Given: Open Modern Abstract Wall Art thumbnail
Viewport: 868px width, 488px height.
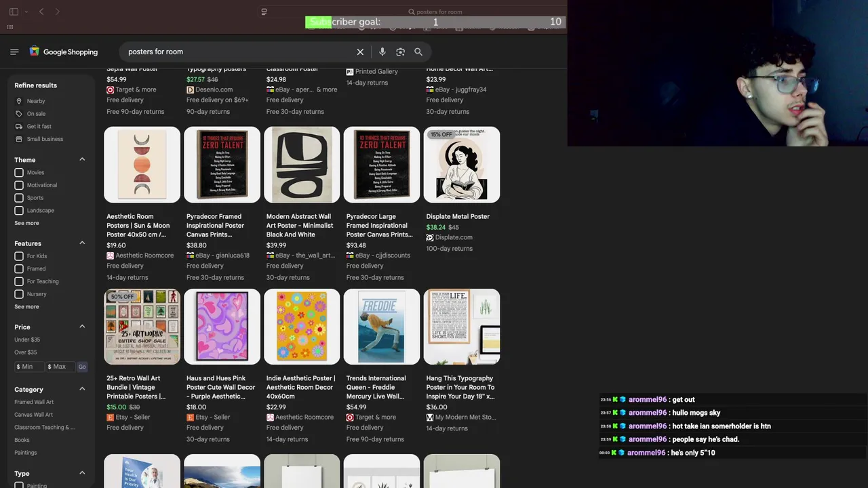Looking at the screenshot, I should coord(302,165).
